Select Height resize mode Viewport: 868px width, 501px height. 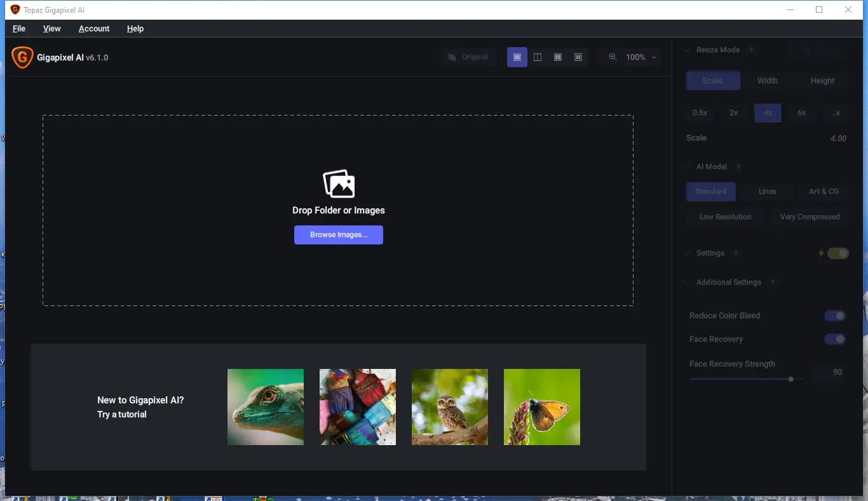(x=822, y=81)
